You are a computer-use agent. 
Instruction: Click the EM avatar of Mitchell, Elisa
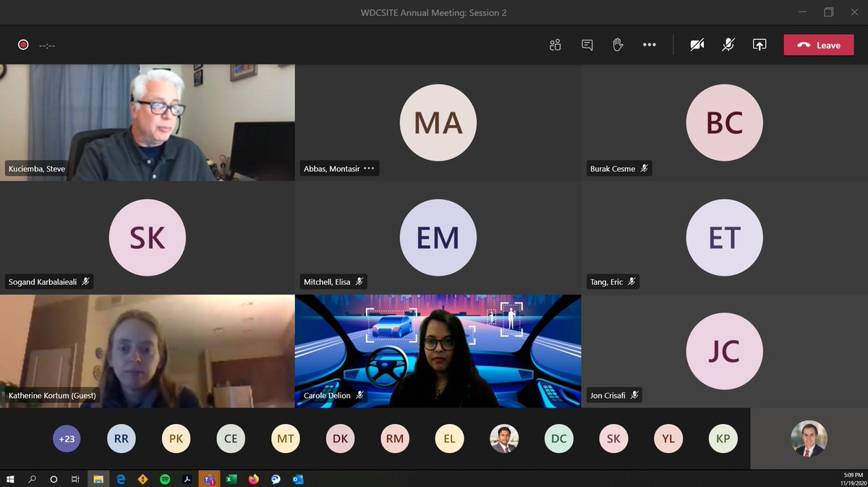[x=438, y=237]
